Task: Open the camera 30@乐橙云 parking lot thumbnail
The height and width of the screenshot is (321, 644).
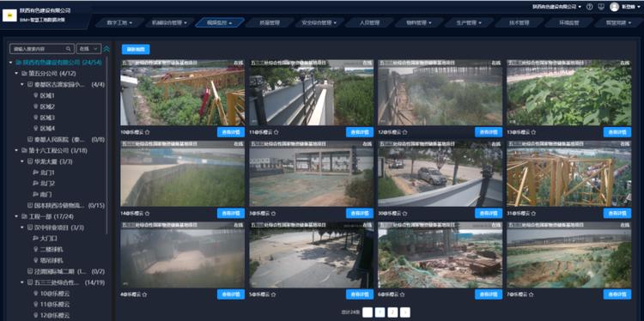Action: 440,173
